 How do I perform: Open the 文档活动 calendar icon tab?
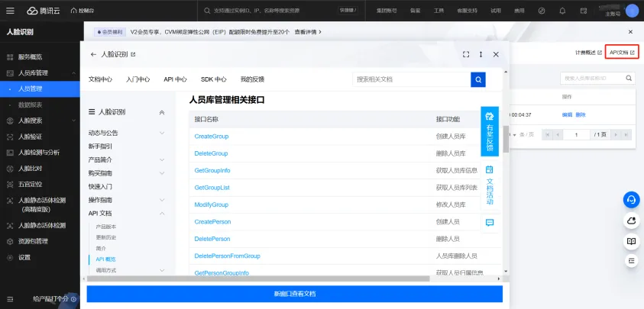pyautogui.click(x=490, y=186)
